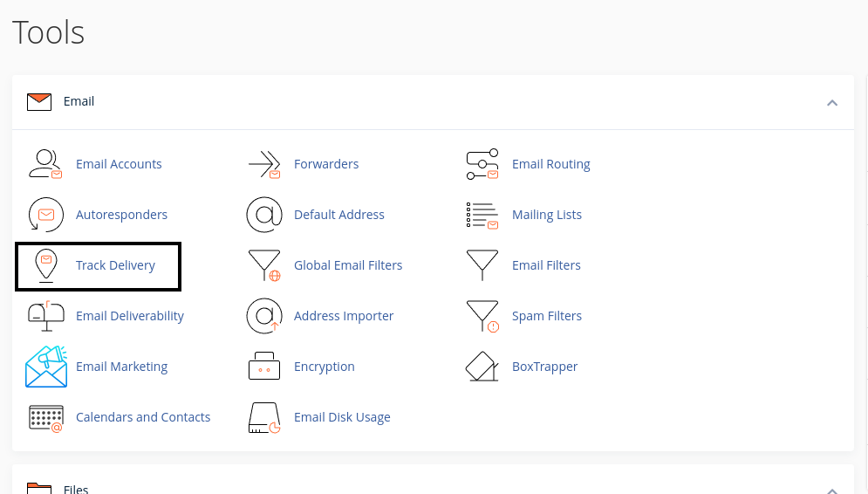Open the Mailing Lists icon
Image resolution: width=868 pixels, height=494 pixels.
click(482, 215)
